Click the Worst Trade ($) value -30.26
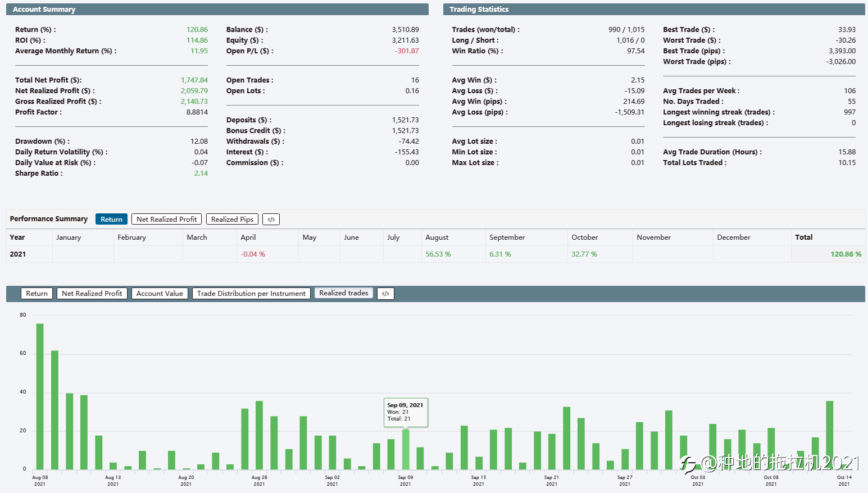 [846, 40]
